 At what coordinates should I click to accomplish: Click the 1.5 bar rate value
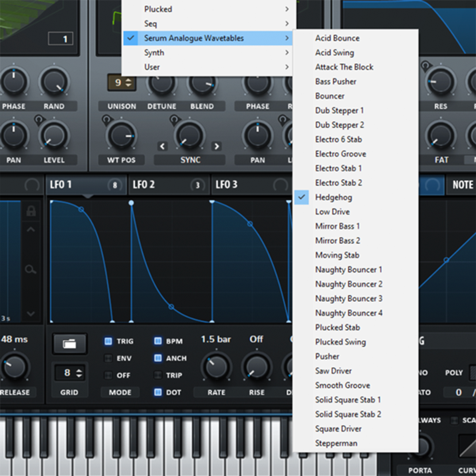216,340
